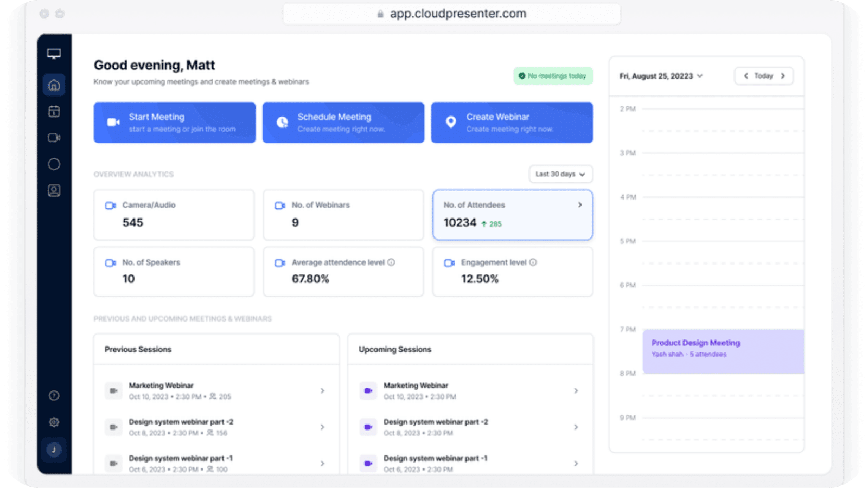This screenshot has width=868, height=488.
Task: Click the info icon next to Average attendence level
Action: coord(391,262)
